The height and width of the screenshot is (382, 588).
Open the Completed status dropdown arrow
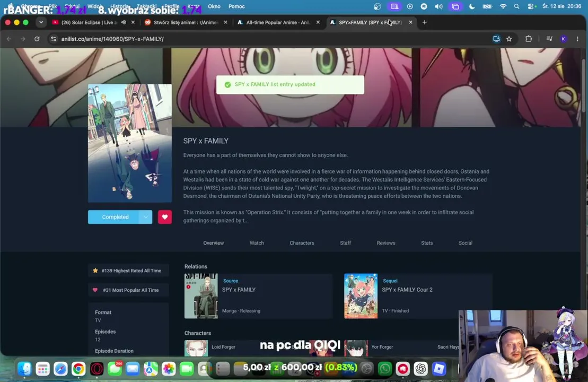[x=146, y=217]
